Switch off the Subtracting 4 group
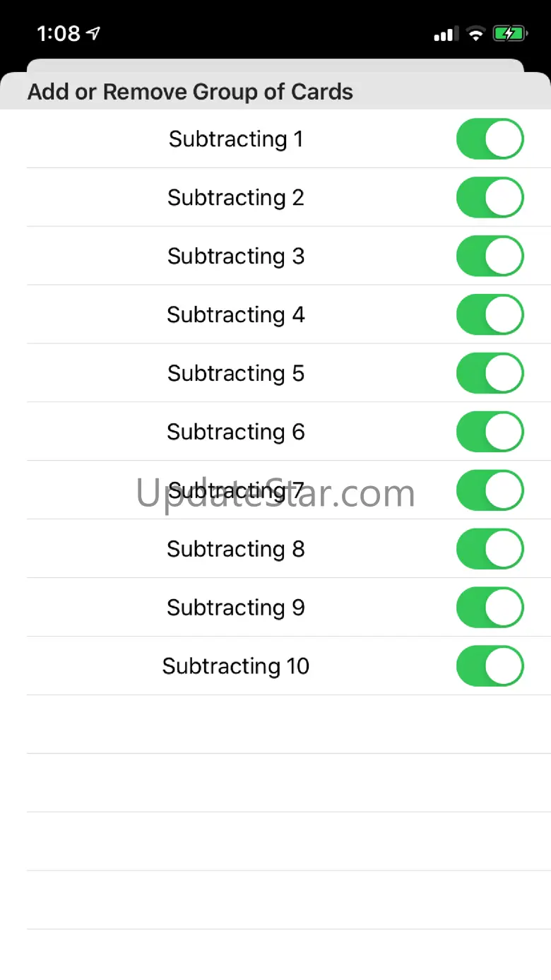Viewport: 551px width, 980px height. pyautogui.click(x=490, y=314)
